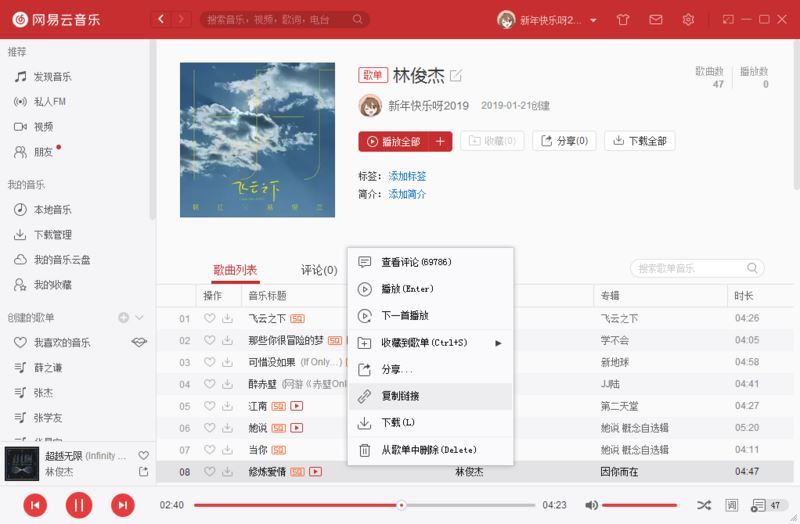Like song 当你 heart
This screenshot has width=800, height=524.
tap(209, 450)
